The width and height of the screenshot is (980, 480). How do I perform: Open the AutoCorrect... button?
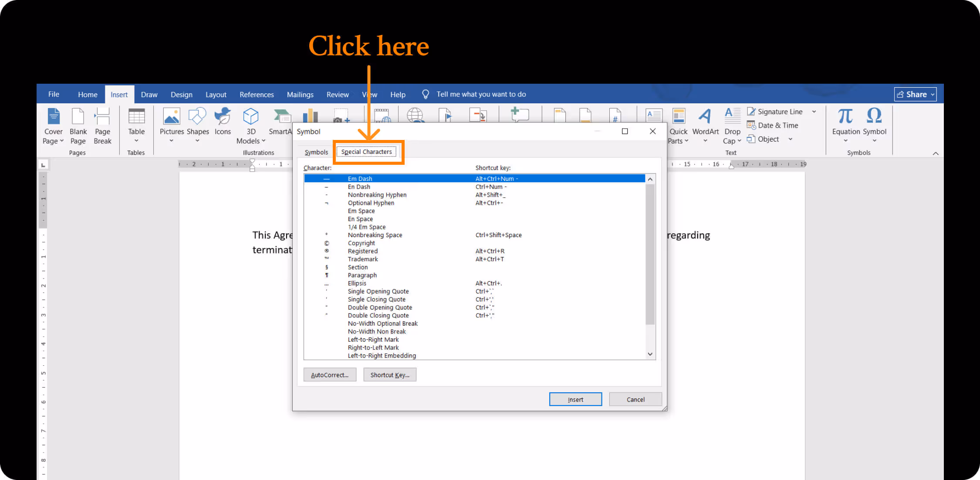point(330,375)
